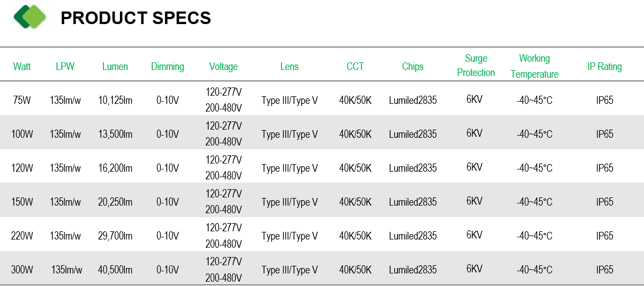Select the 40,500lm lumen value

116,270
